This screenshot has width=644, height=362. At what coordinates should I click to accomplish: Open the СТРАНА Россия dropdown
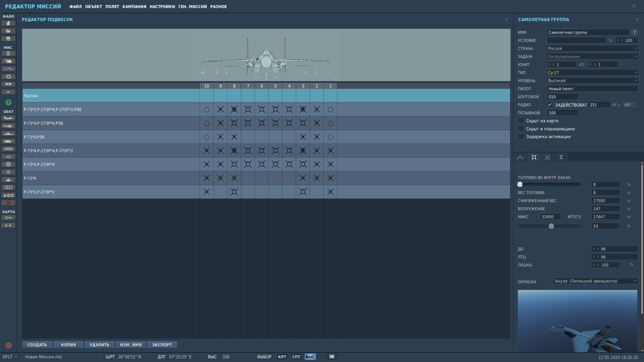pyautogui.click(x=592, y=48)
